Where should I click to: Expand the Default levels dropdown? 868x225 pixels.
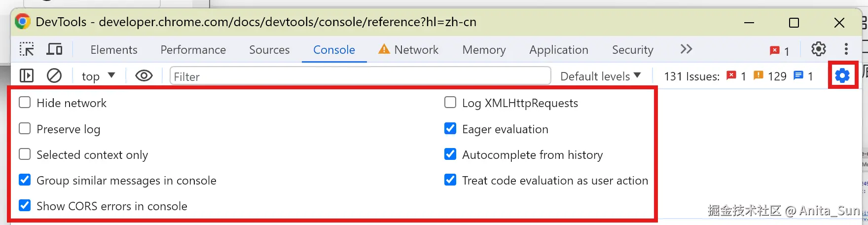pos(600,76)
